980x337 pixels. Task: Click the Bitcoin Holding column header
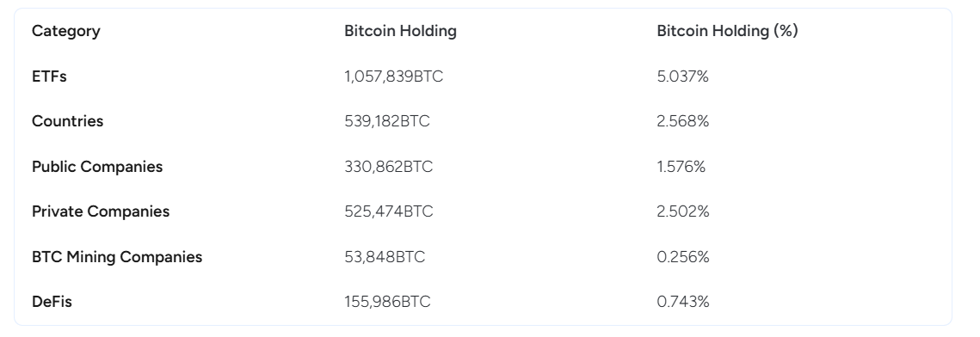pyautogui.click(x=400, y=31)
